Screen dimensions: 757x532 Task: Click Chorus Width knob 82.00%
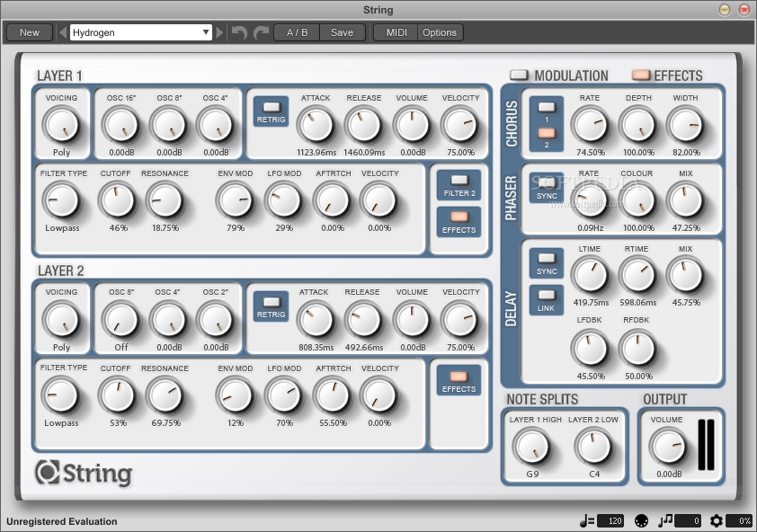pyautogui.click(x=685, y=125)
